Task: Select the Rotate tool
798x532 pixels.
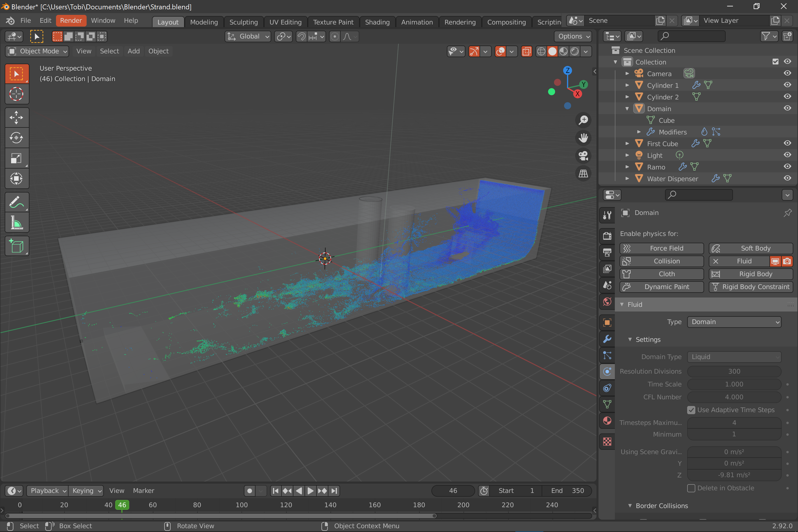Action: (x=16, y=138)
